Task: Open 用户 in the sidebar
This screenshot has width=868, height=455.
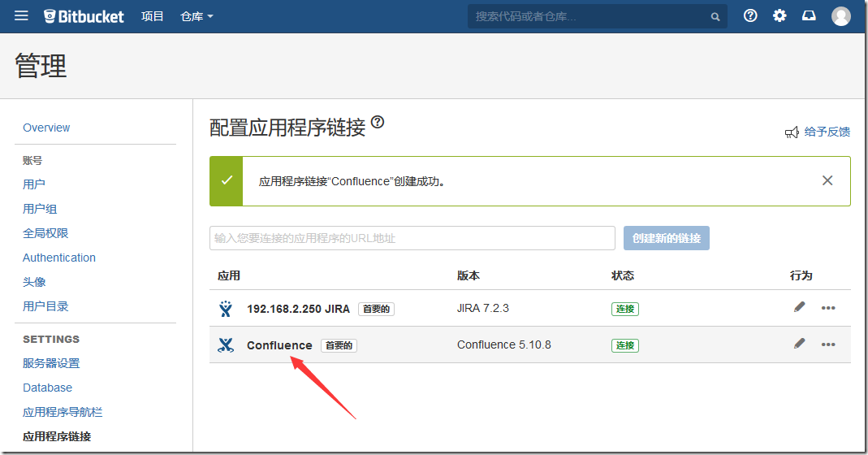Action: [34, 184]
